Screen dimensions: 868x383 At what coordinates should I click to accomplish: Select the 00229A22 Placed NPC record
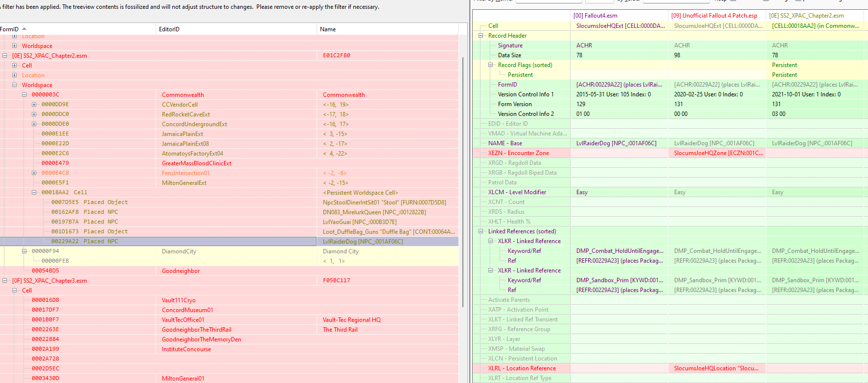[x=229, y=242]
